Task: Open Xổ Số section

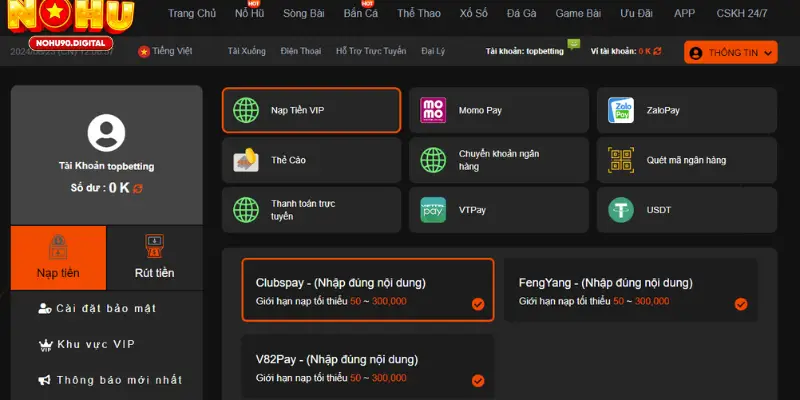Action: coord(473,14)
